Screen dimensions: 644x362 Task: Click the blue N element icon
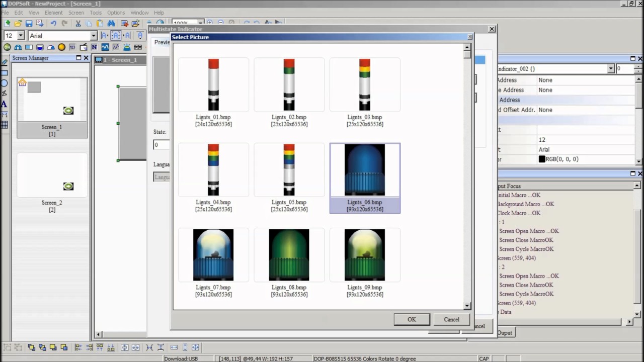coord(94,47)
